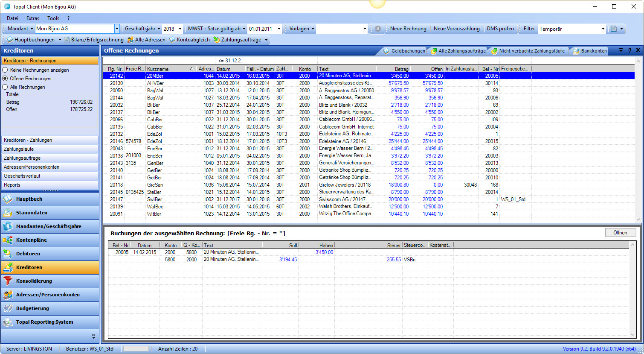Click the Alle Adressen toolbar icon

(x=131, y=40)
